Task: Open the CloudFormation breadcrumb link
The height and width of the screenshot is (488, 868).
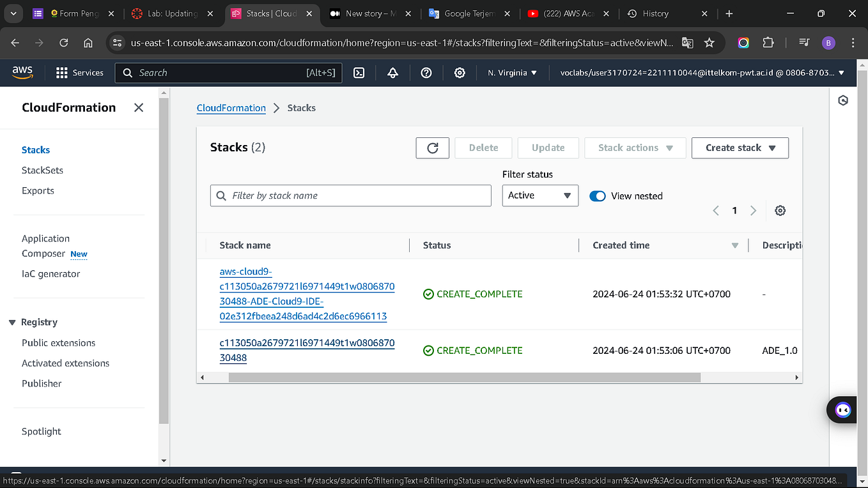Action: click(231, 108)
